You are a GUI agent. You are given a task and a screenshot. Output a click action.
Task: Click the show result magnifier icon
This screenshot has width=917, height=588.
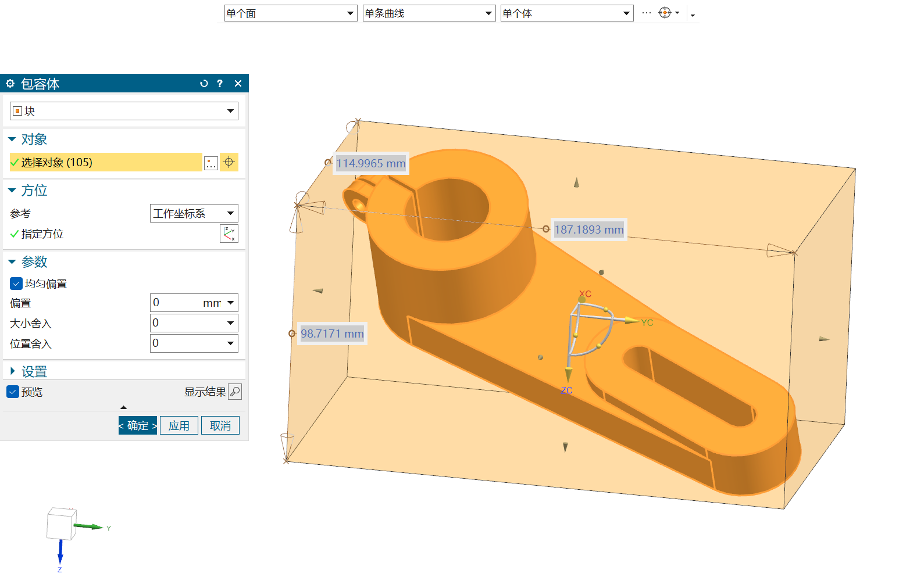click(235, 392)
